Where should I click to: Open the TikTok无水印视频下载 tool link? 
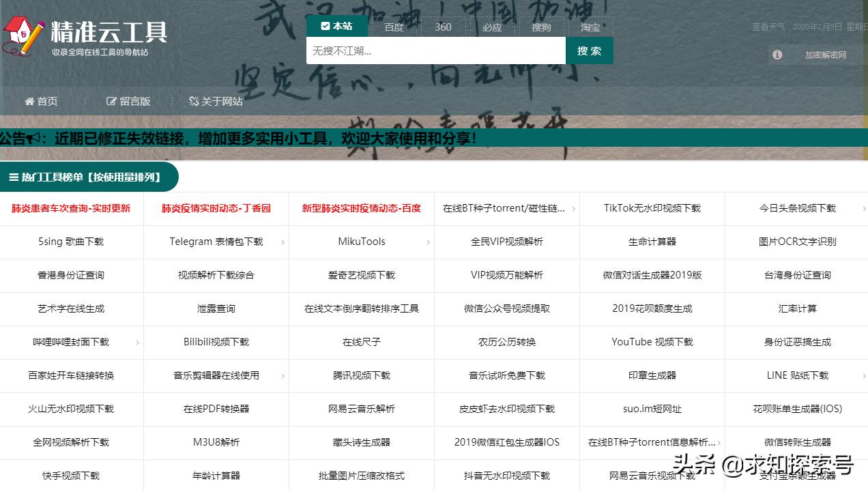[652, 209]
